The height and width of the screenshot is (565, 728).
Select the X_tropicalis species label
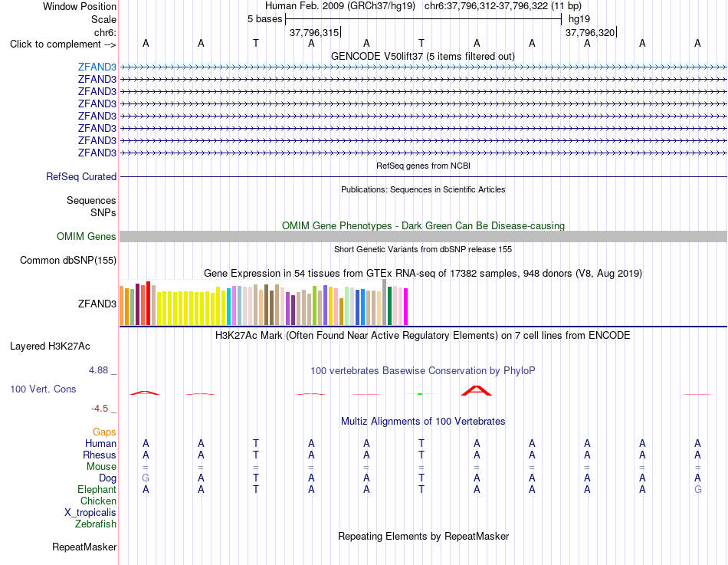click(90, 513)
